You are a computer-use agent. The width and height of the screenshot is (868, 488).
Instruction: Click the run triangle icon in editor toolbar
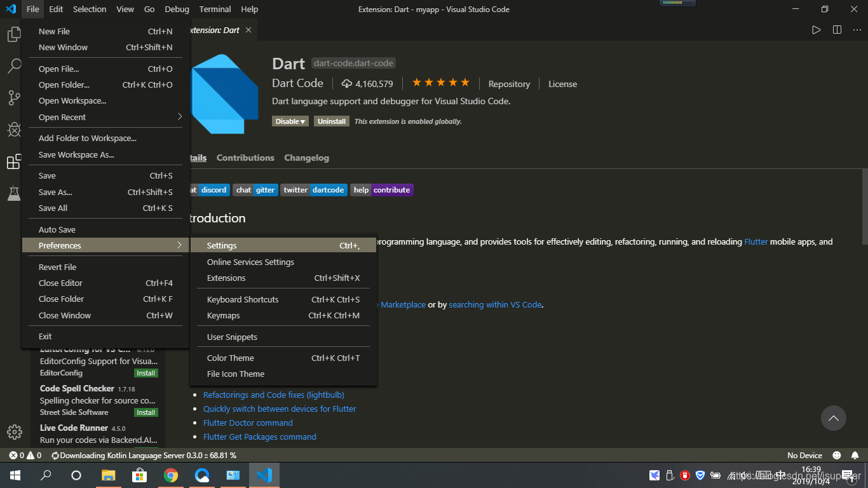click(x=817, y=30)
